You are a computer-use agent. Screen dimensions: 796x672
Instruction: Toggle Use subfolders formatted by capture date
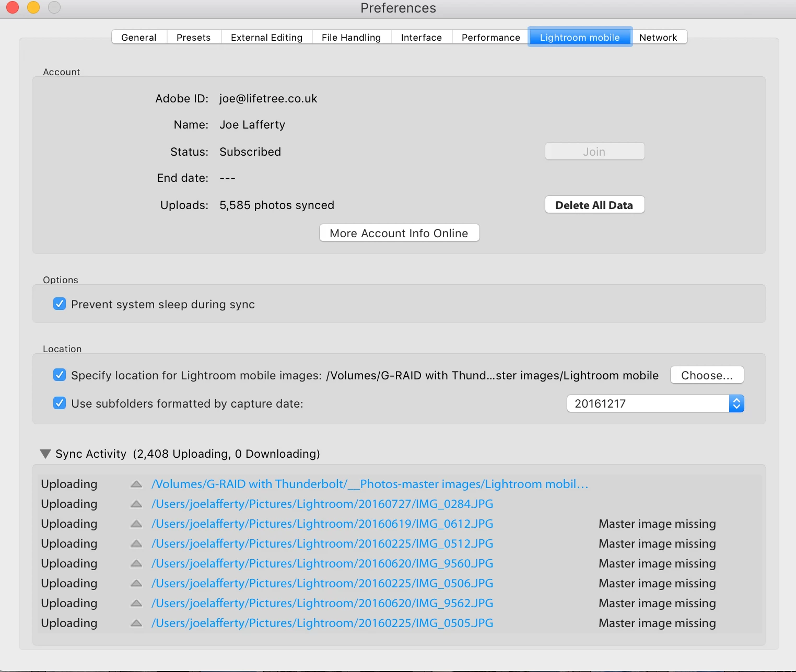[60, 403]
